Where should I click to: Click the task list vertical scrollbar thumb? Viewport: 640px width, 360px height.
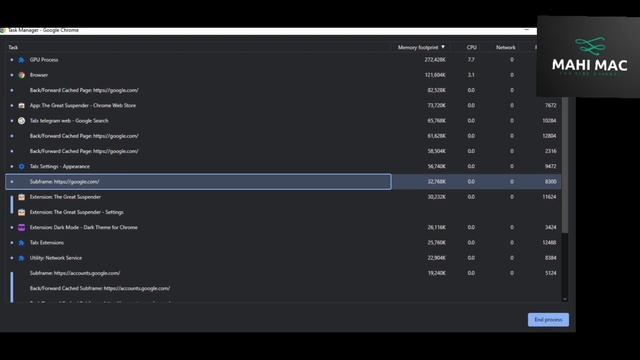pyautogui.click(x=565, y=165)
